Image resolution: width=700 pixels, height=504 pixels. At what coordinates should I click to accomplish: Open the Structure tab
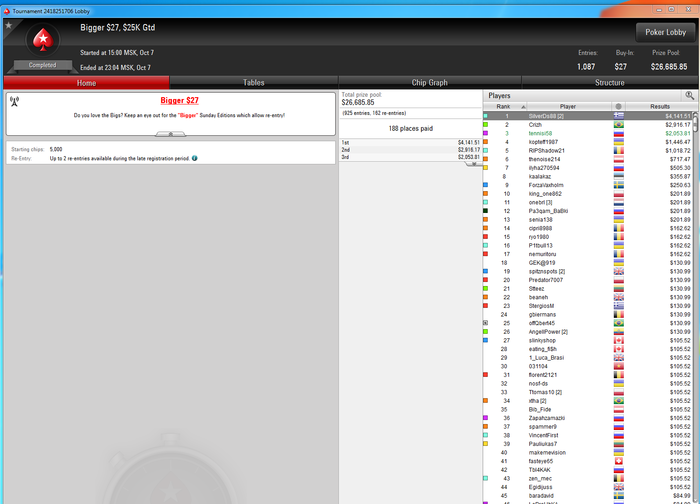pos(609,83)
